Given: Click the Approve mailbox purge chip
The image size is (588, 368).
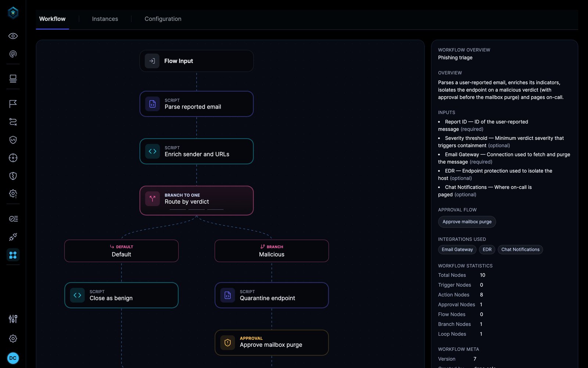Looking at the screenshot, I should click(467, 222).
